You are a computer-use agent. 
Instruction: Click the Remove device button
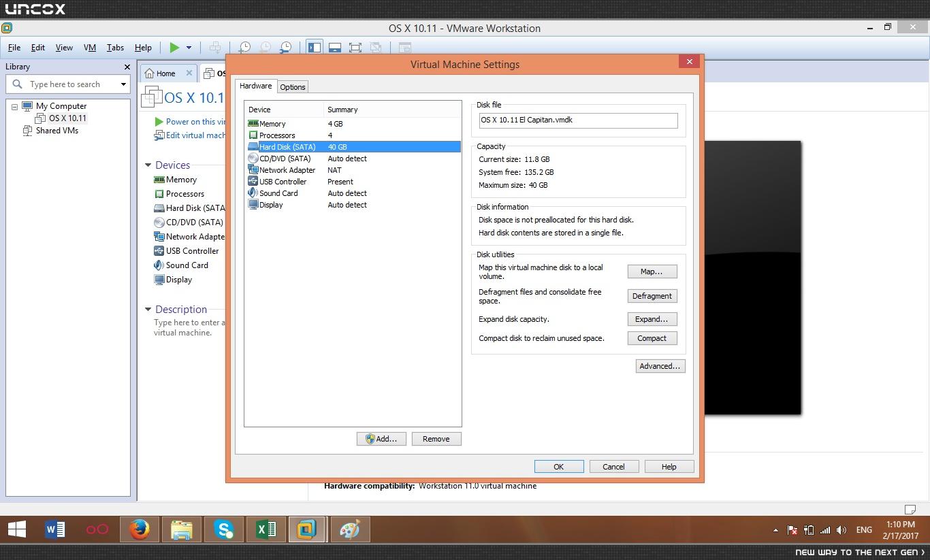coord(436,439)
